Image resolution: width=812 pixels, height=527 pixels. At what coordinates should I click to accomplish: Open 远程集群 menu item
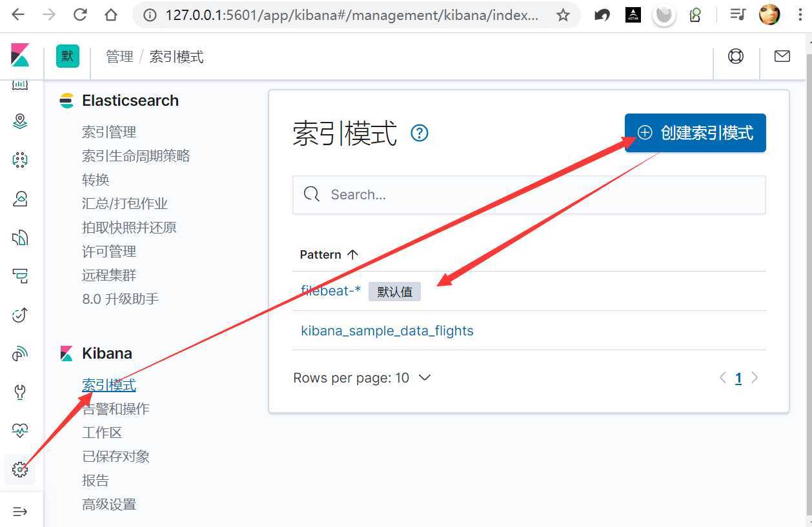point(109,275)
